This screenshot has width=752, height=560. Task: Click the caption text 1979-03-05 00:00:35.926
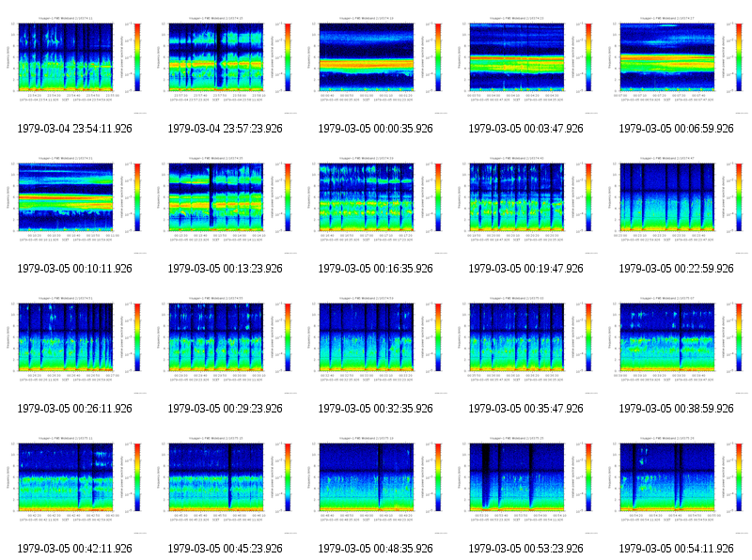pyautogui.click(x=375, y=129)
